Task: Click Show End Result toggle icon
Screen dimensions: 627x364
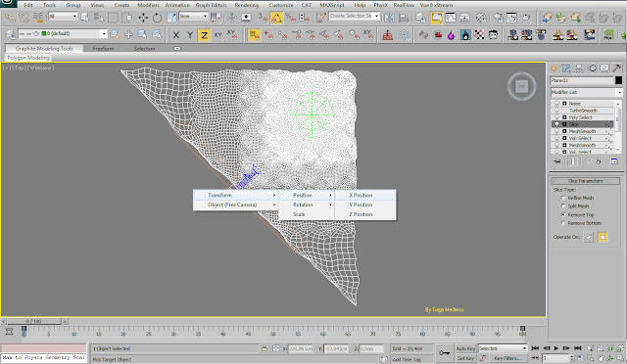Action: 572,161
